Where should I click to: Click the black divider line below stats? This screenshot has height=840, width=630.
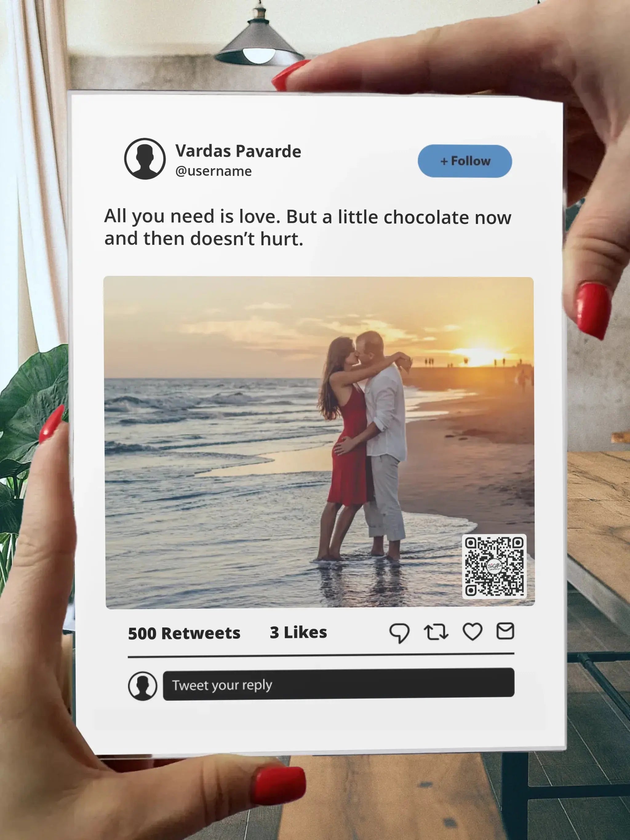[321, 655]
